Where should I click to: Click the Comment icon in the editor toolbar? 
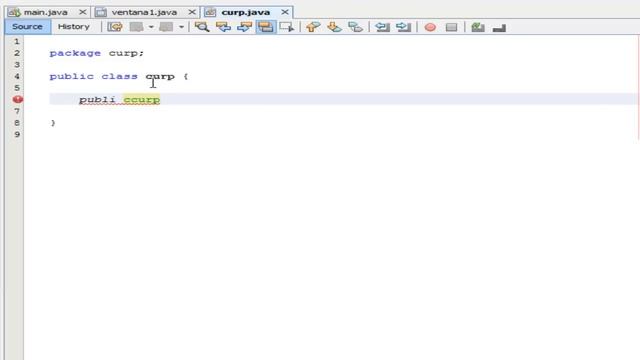478,27
